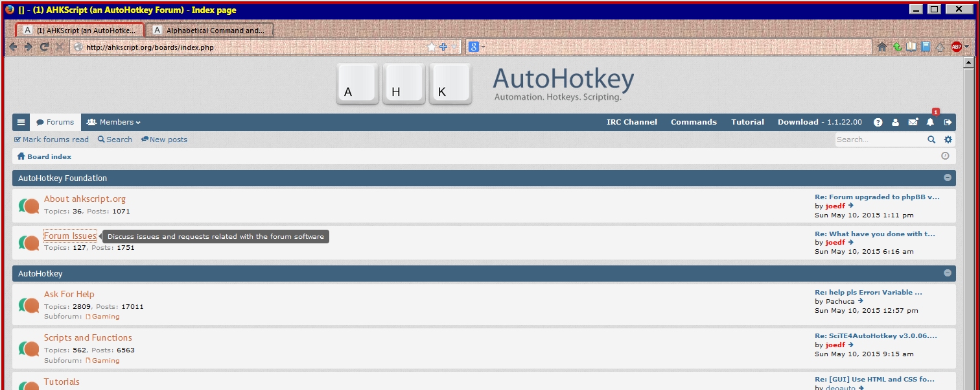Viewport: 980px width, 390px height.
Task: Click the Ask For Help forum status icon
Action: pos(29,304)
